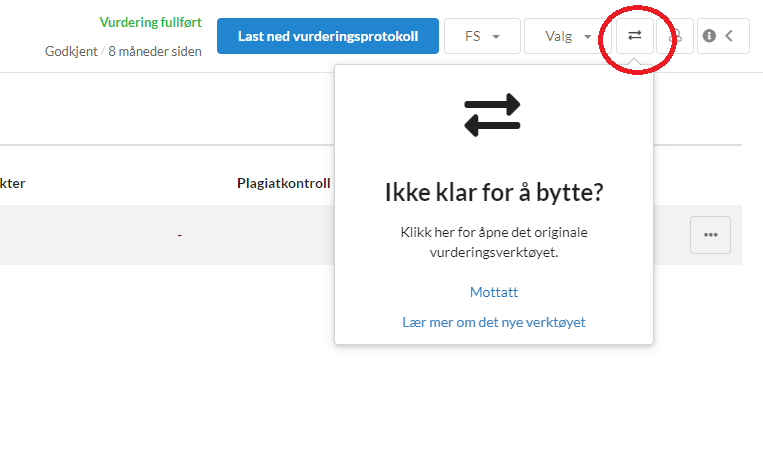Open the FS dropdown menu
763x453 pixels.
point(482,36)
